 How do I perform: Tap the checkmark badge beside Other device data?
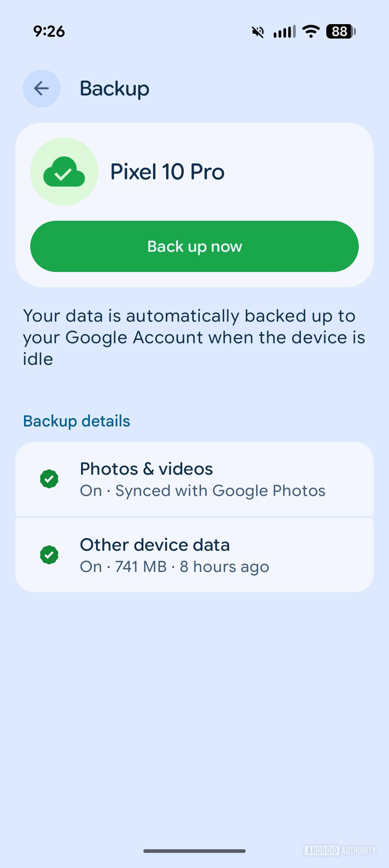click(49, 555)
